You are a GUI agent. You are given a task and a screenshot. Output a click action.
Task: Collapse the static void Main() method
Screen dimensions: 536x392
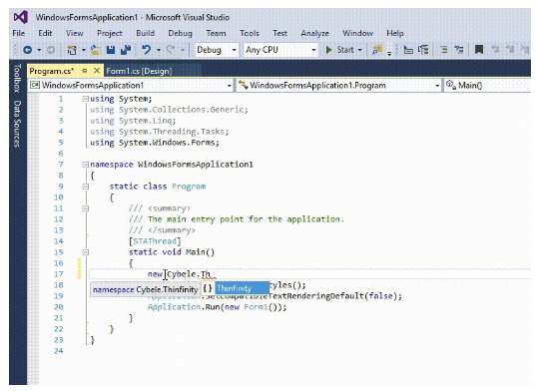tap(86, 252)
